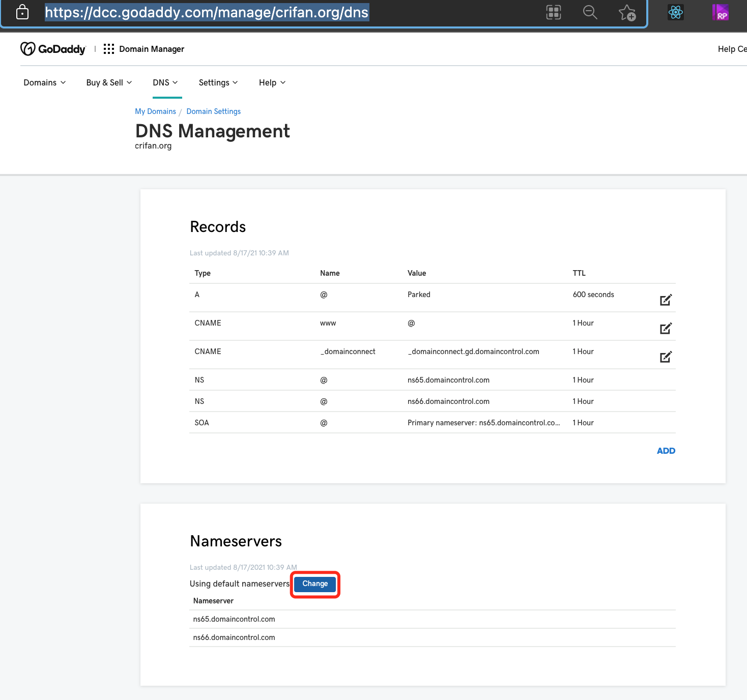747x700 pixels.
Task: Open the Buy & Sell menu
Action: (109, 82)
